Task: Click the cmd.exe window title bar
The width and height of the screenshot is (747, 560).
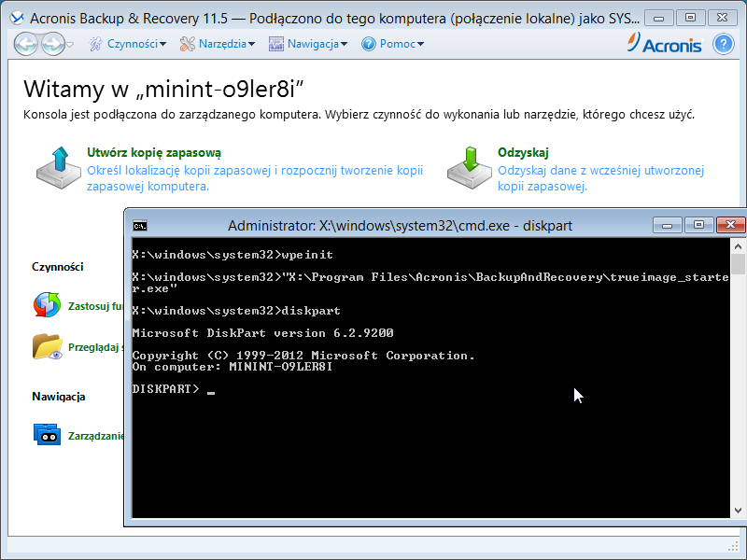Action: (x=401, y=225)
